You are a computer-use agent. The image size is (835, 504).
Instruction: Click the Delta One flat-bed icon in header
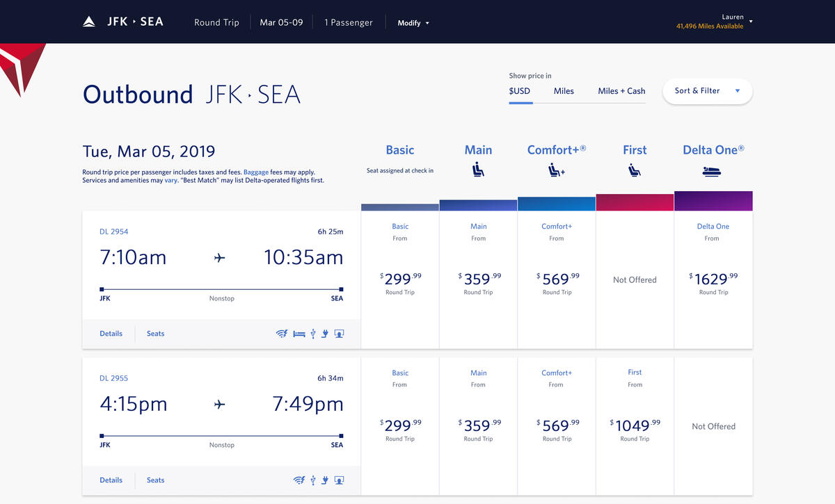pyautogui.click(x=713, y=170)
